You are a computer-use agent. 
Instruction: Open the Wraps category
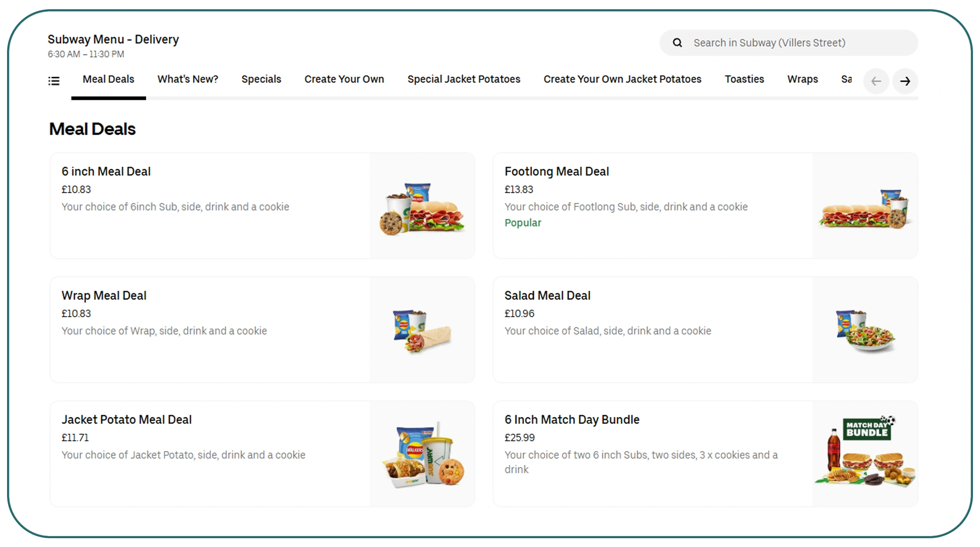[x=802, y=79]
